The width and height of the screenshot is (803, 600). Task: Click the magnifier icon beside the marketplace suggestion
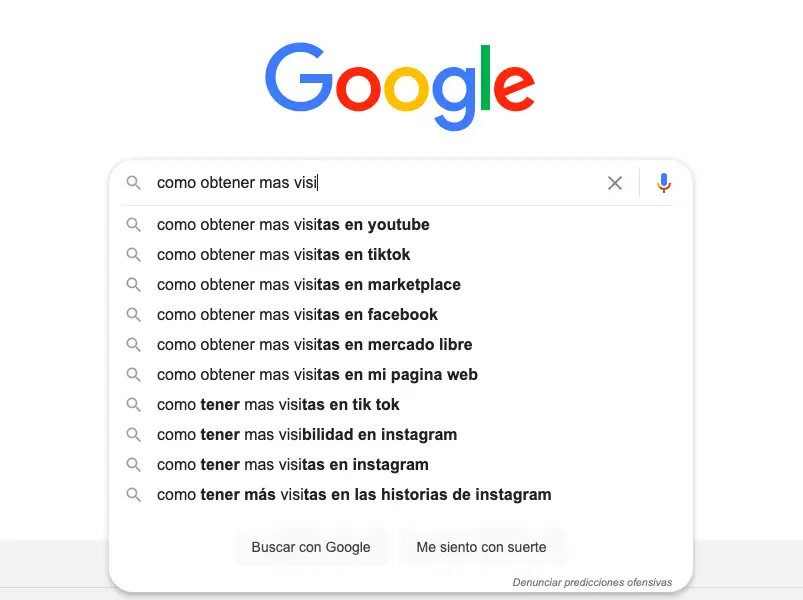click(133, 285)
